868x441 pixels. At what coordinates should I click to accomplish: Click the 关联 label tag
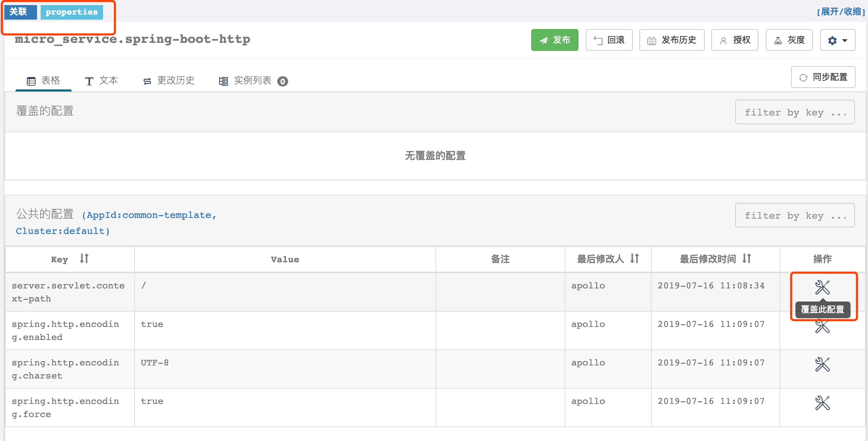20,12
